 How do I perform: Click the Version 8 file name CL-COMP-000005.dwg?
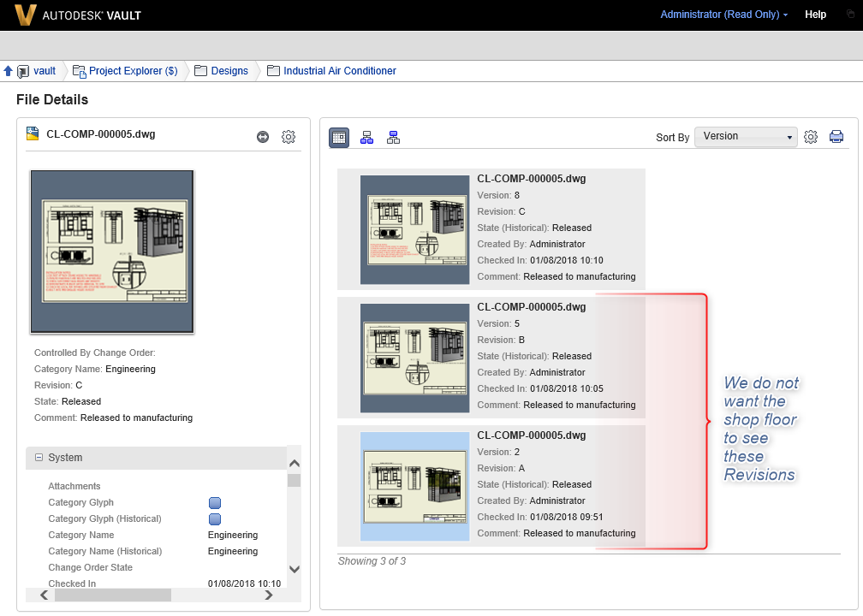point(531,179)
